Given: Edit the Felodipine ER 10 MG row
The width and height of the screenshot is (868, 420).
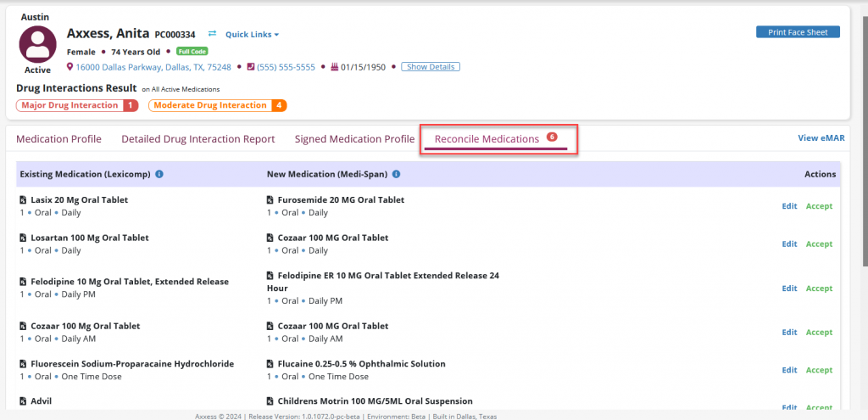Looking at the screenshot, I should coord(789,288).
